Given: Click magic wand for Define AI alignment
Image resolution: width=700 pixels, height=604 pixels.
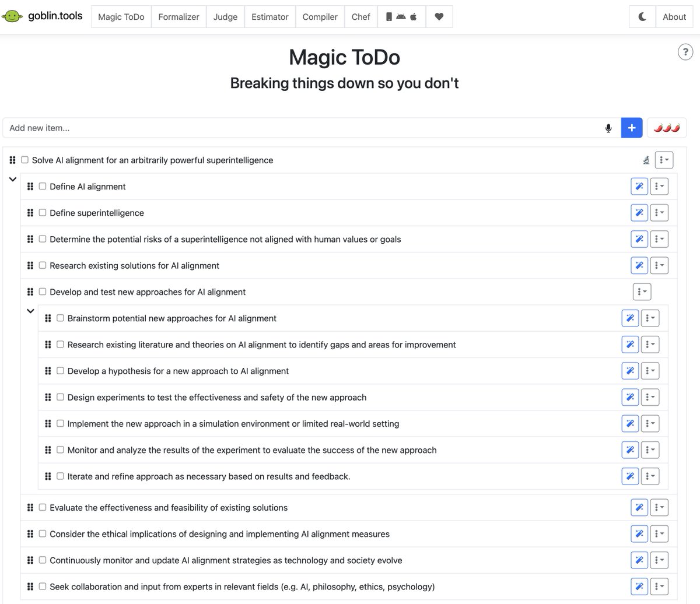Looking at the screenshot, I should tap(639, 187).
